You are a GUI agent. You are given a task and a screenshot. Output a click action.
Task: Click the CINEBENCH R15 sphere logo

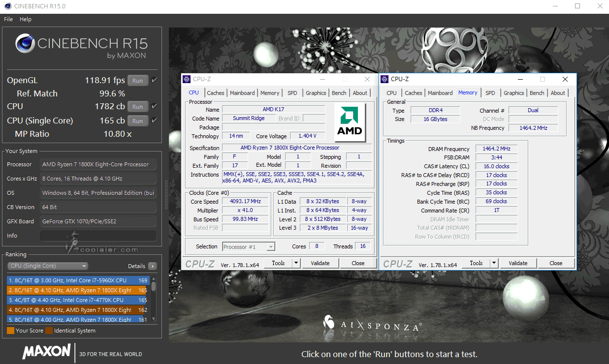[25, 43]
